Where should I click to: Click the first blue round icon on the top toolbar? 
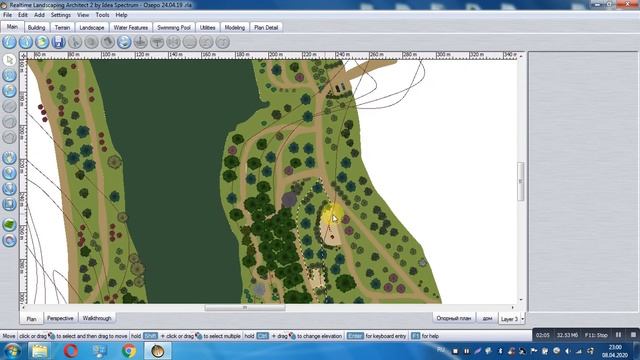coord(9,42)
